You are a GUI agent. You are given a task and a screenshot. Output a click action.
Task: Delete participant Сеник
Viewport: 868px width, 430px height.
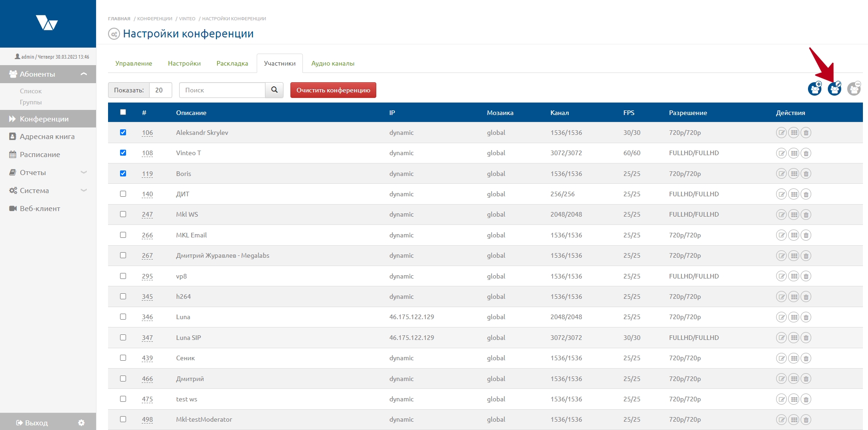click(806, 358)
